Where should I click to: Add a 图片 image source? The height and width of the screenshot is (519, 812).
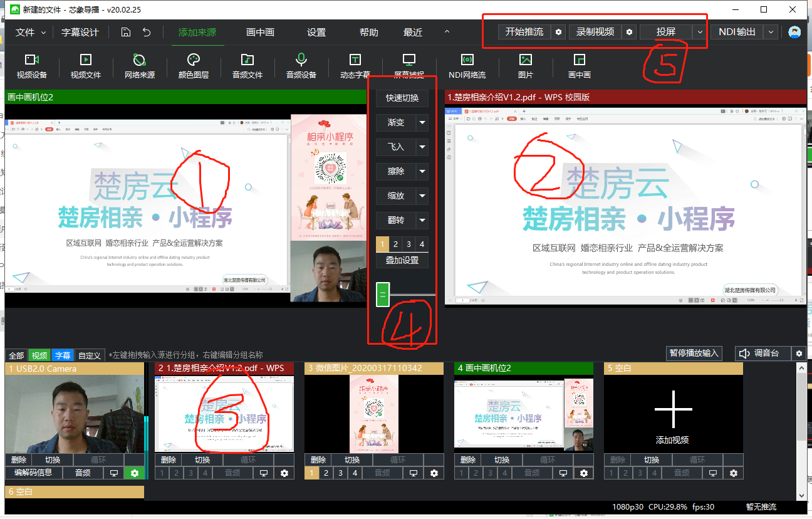click(x=526, y=66)
